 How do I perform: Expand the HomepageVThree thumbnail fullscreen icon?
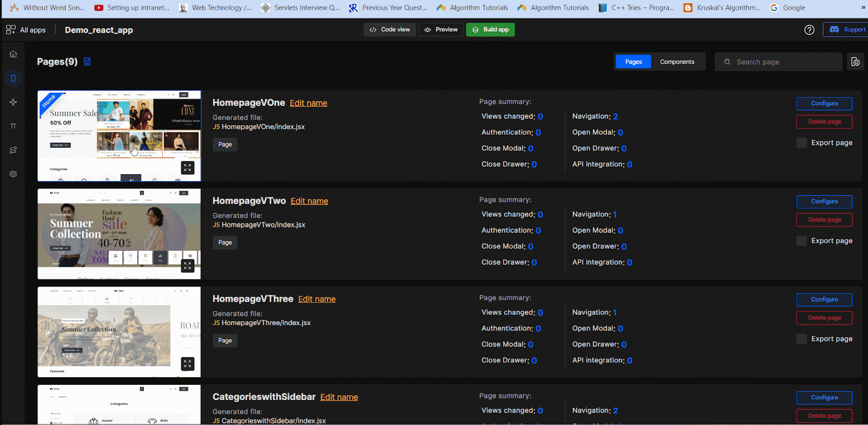[188, 364]
